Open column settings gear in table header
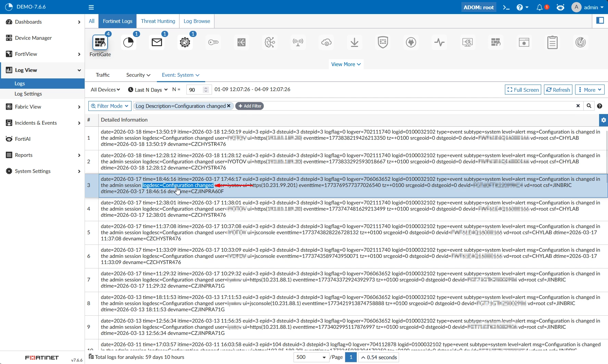This screenshot has width=608, height=364. (604, 120)
